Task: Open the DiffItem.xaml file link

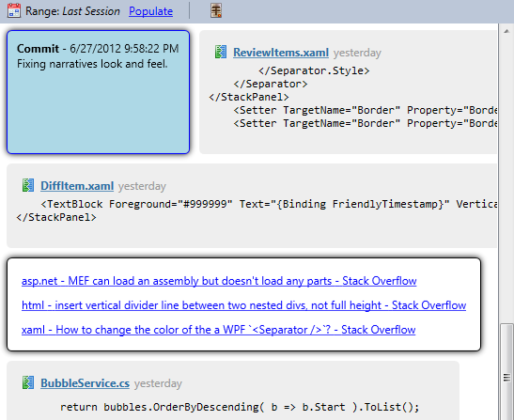Action: tap(77, 186)
